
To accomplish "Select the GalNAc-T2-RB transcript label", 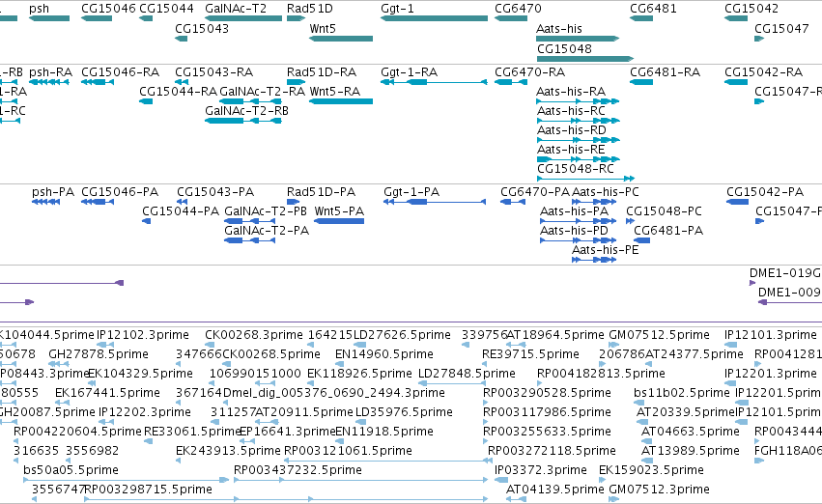I will [x=247, y=110].
